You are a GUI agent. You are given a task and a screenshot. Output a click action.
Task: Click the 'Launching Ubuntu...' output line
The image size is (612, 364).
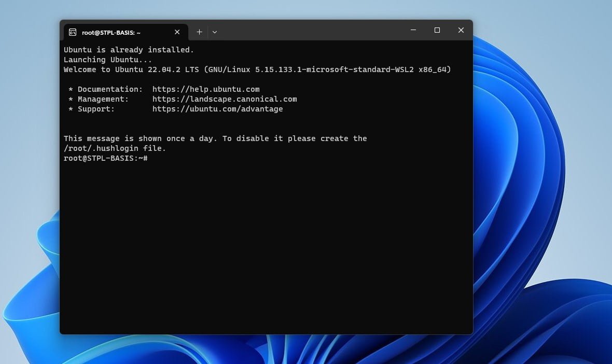click(108, 60)
